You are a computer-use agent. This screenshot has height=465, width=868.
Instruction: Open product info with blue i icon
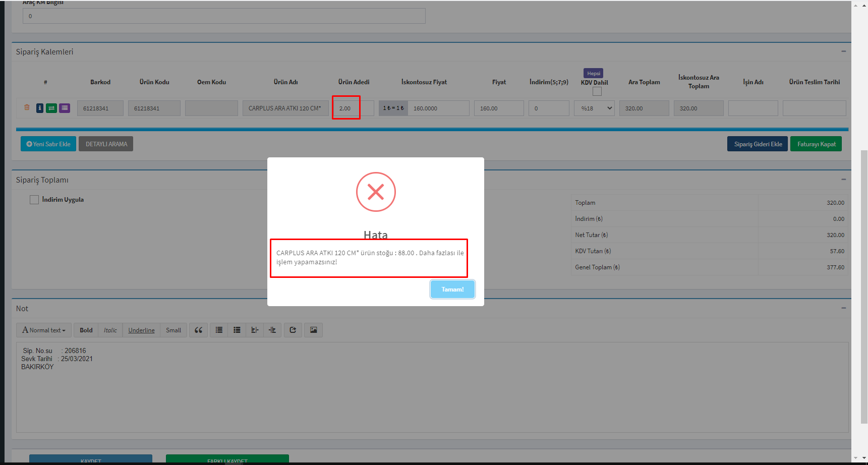tap(40, 108)
